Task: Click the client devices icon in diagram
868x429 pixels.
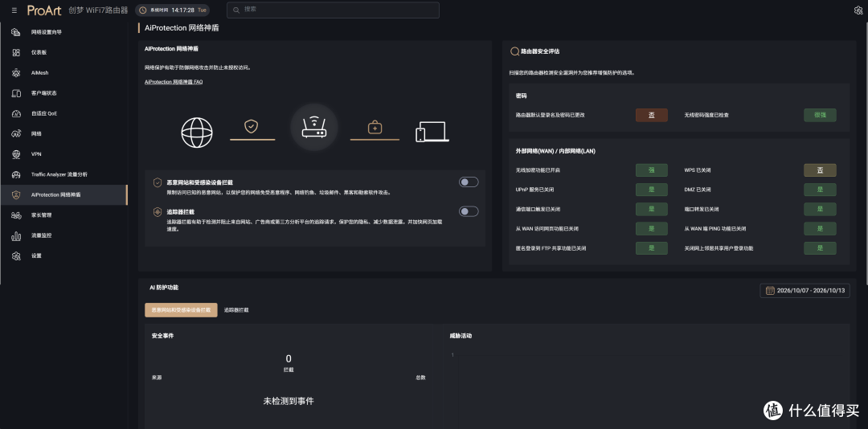Action: pyautogui.click(x=432, y=132)
